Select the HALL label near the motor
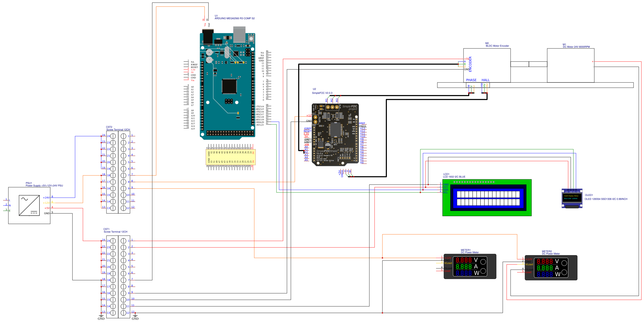 pyautogui.click(x=485, y=80)
